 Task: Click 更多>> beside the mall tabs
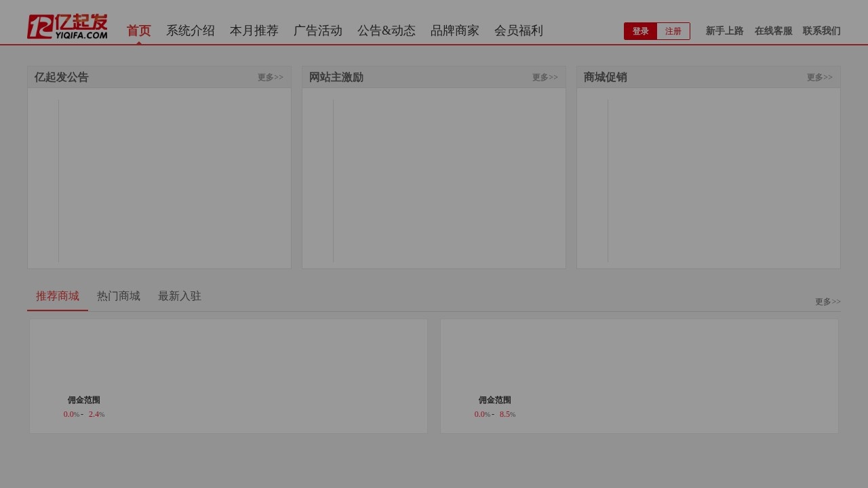(827, 302)
